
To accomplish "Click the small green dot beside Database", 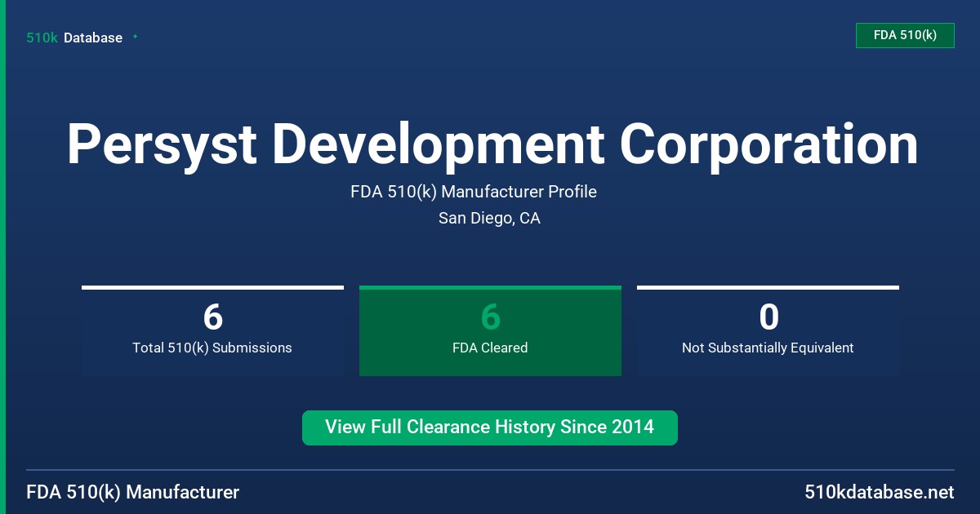I will [135, 37].
